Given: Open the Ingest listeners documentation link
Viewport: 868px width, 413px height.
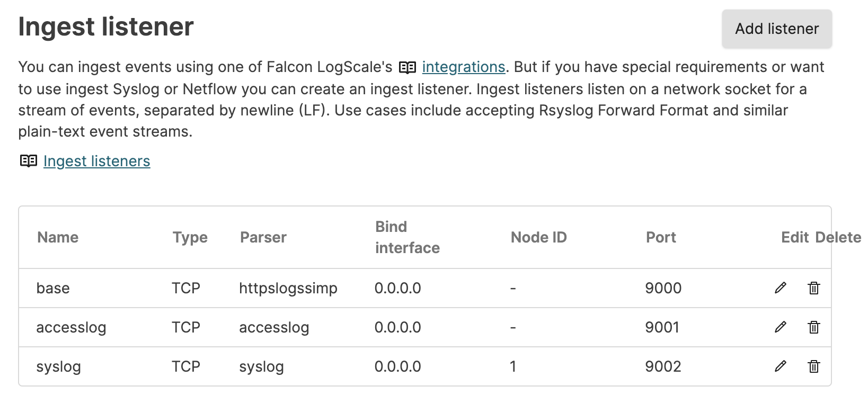Looking at the screenshot, I should [96, 161].
